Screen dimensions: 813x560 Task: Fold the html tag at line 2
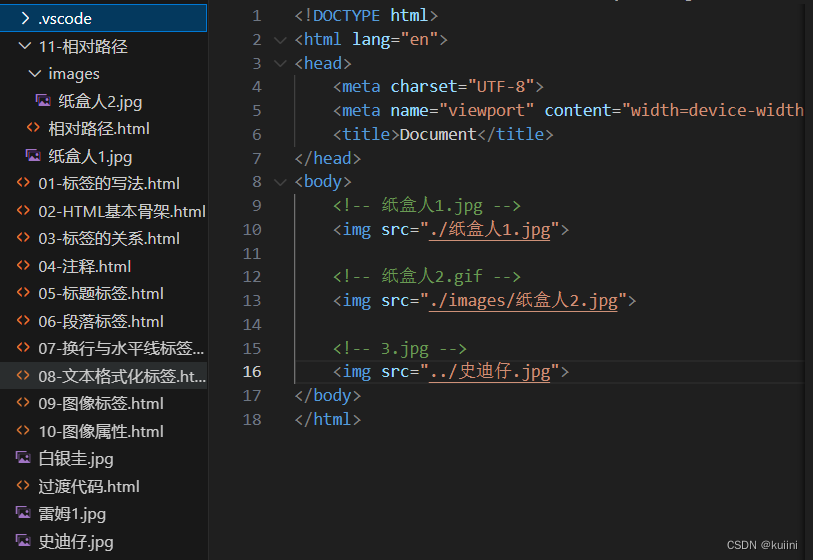[280, 40]
